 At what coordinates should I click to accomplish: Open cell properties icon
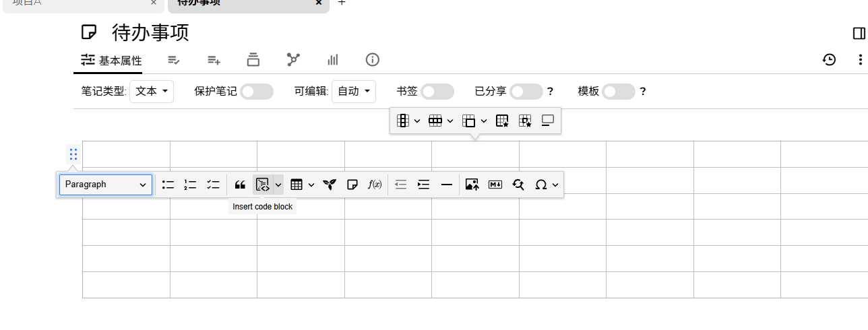525,121
